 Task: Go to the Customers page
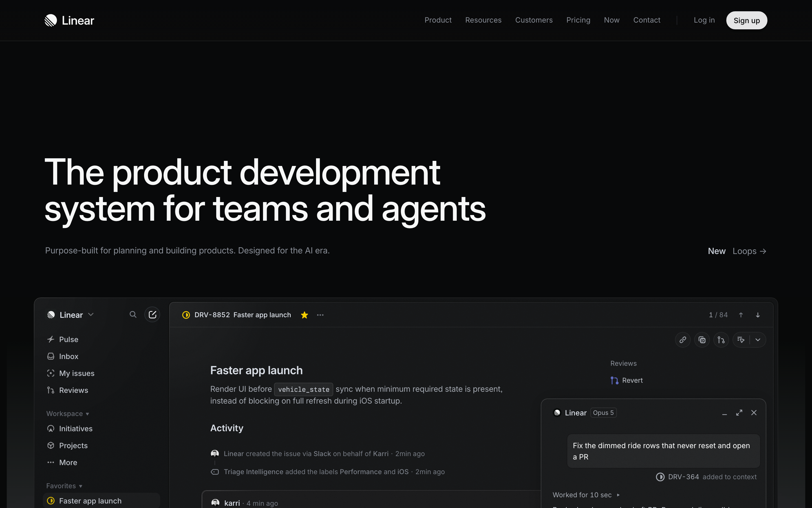[x=534, y=20]
